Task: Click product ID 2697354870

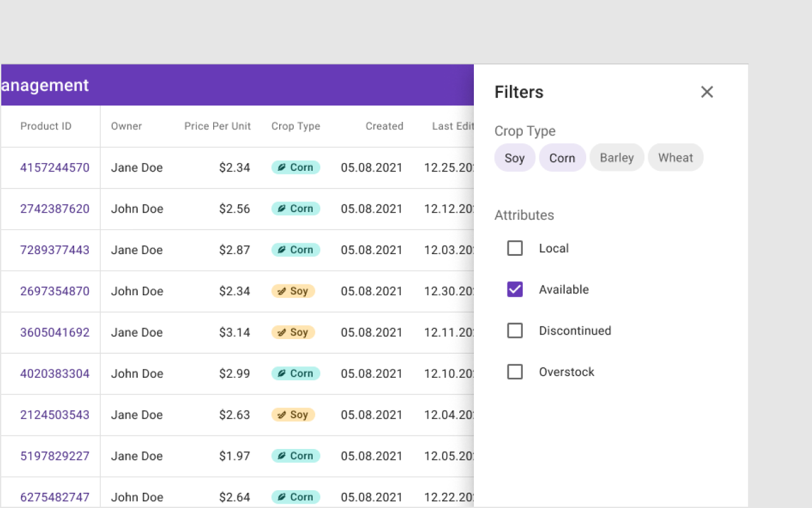Action: pyautogui.click(x=55, y=291)
